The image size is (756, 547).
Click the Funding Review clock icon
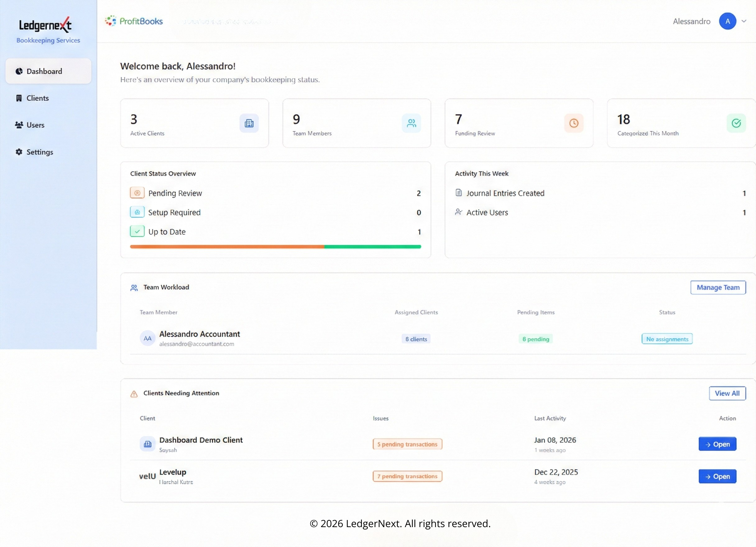(x=573, y=123)
